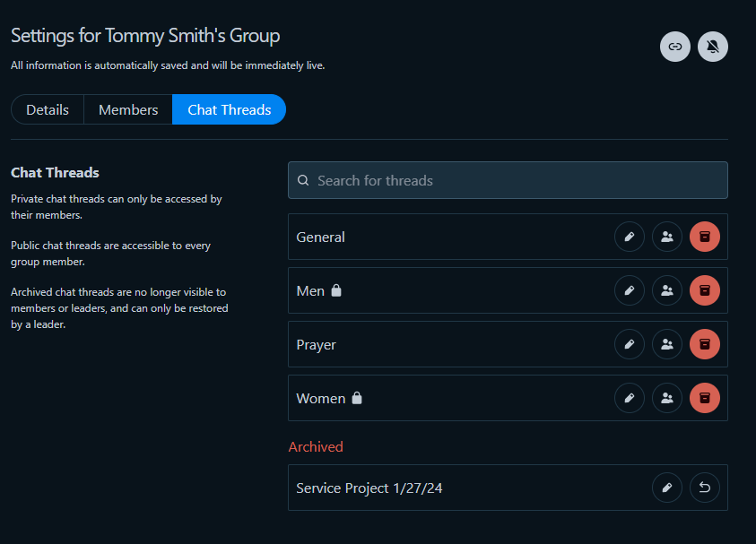The image size is (756, 544).
Task: Open the Members tab
Action: tap(128, 109)
